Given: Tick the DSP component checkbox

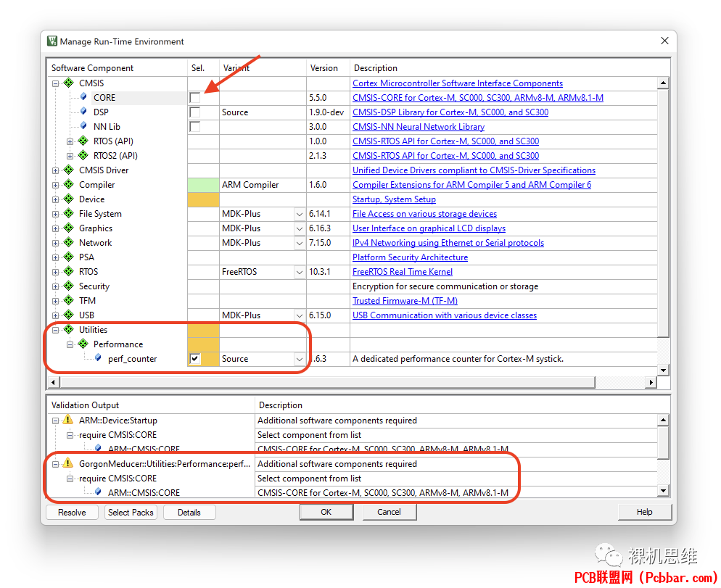Looking at the screenshot, I should 195,112.
